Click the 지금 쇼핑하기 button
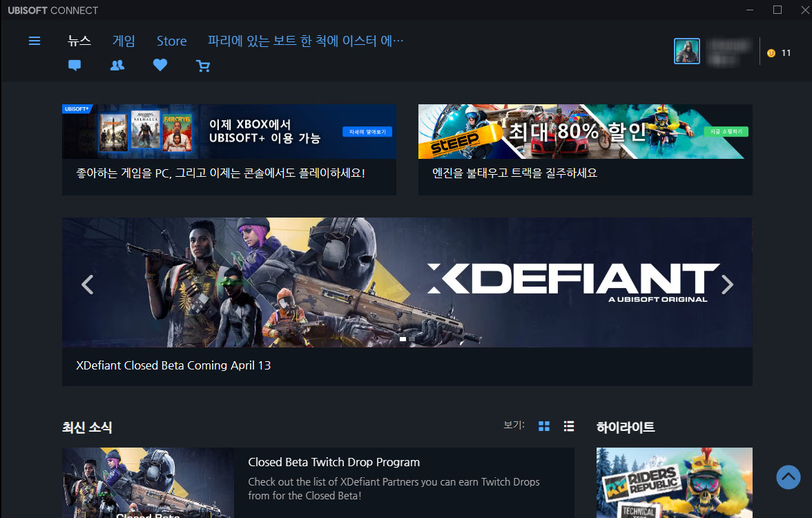Image resolution: width=812 pixels, height=518 pixels. [726, 131]
